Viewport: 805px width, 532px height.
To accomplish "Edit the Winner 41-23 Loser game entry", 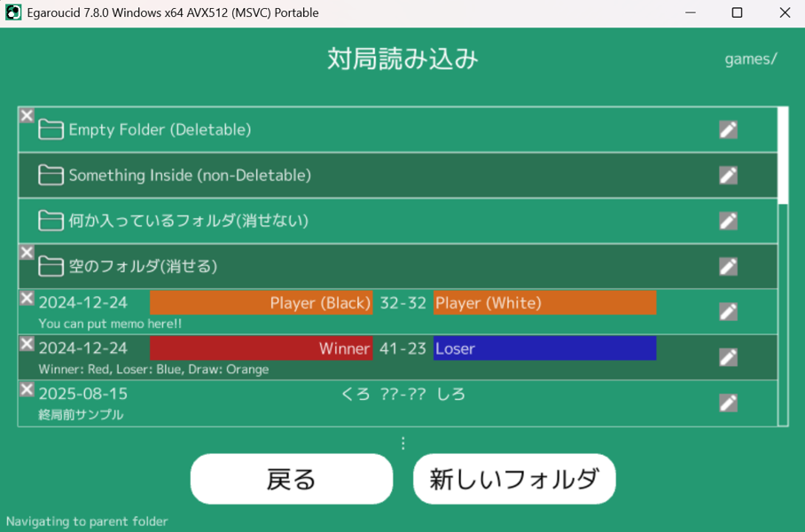I will (728, 357).
